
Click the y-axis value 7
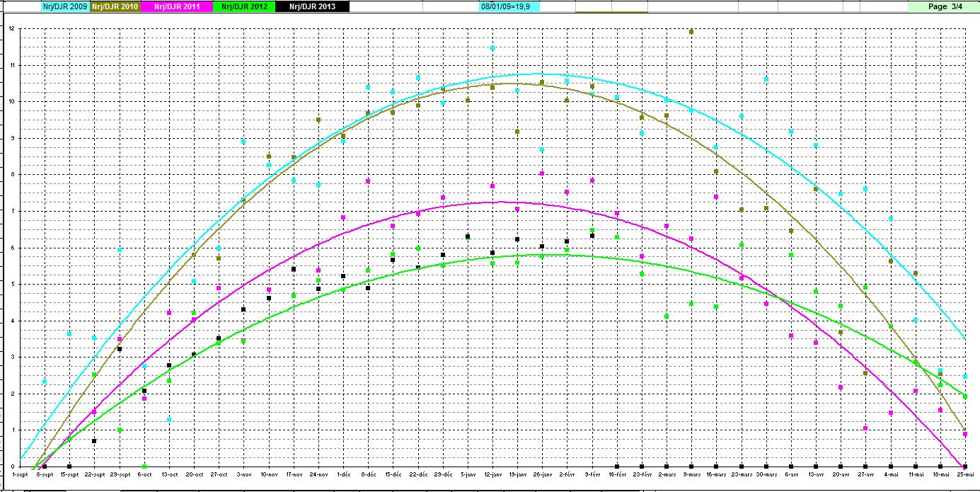12,212
